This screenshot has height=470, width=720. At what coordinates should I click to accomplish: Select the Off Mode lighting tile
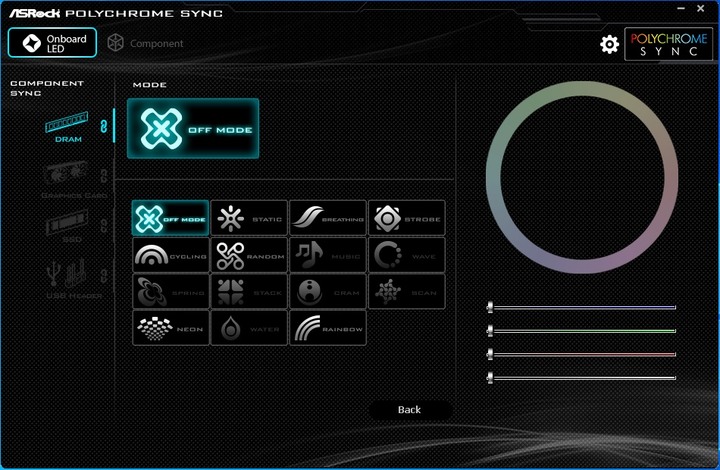(170, 218)
